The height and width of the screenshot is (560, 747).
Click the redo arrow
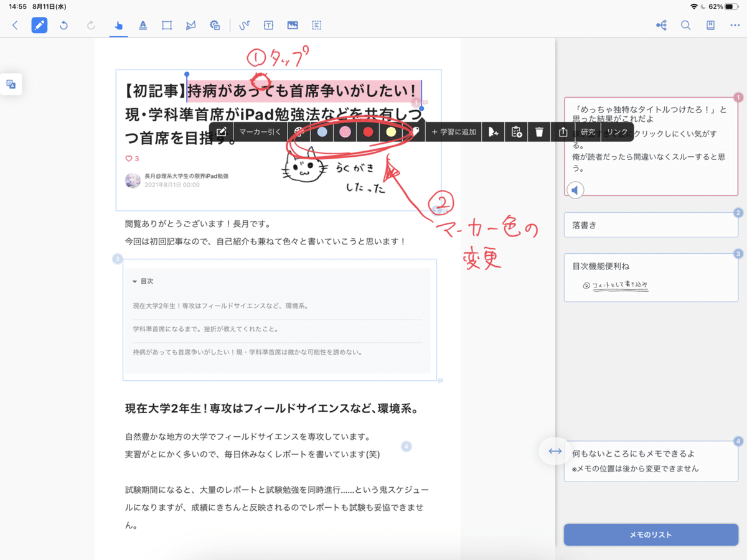[91, 26]
